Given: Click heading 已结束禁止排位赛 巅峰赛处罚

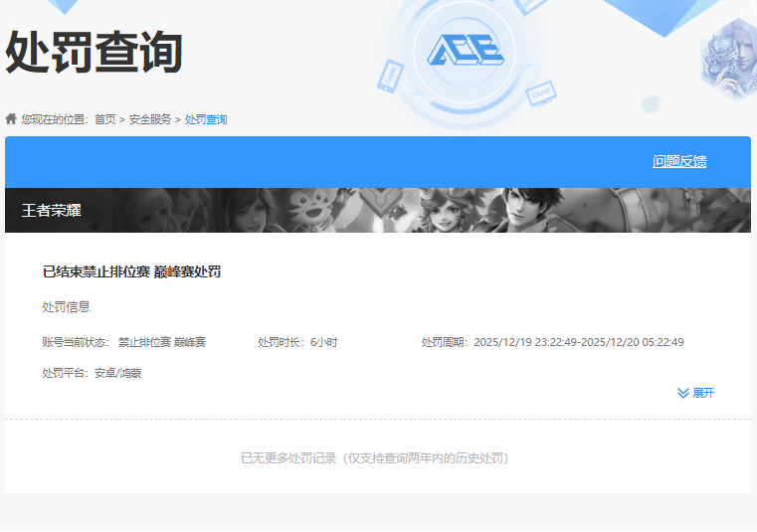Looking at the screenshot, I should [131, 271].
